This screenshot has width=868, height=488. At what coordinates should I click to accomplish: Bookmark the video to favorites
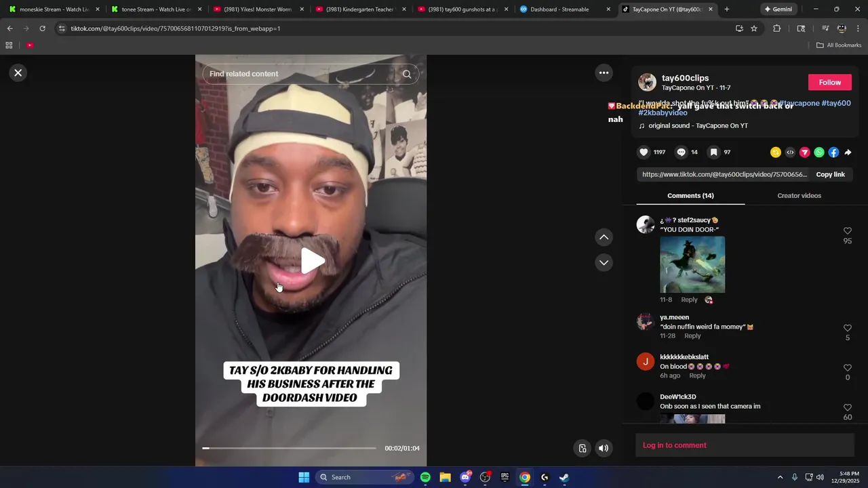pyautogui.click(x=713, y=152)
